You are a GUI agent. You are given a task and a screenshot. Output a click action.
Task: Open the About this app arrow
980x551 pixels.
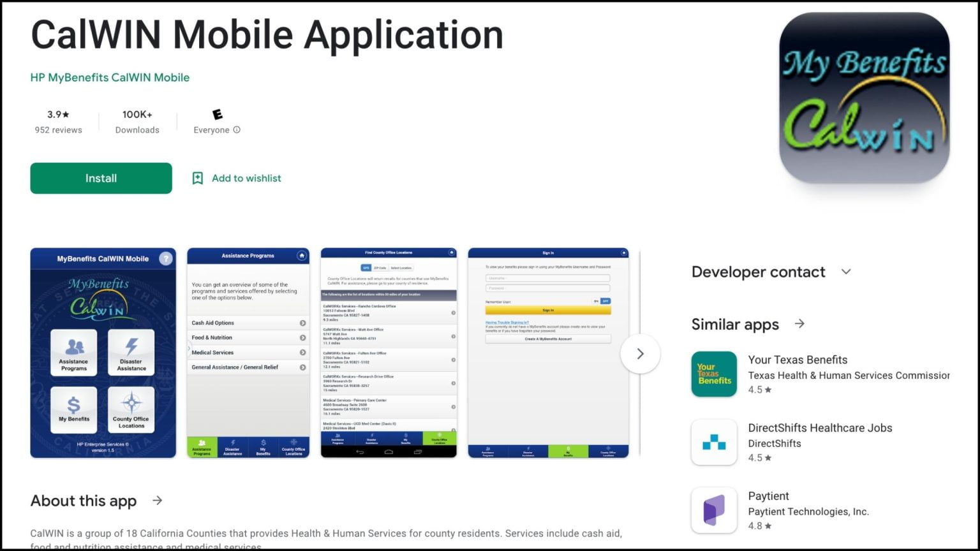(x=158, y=501)
